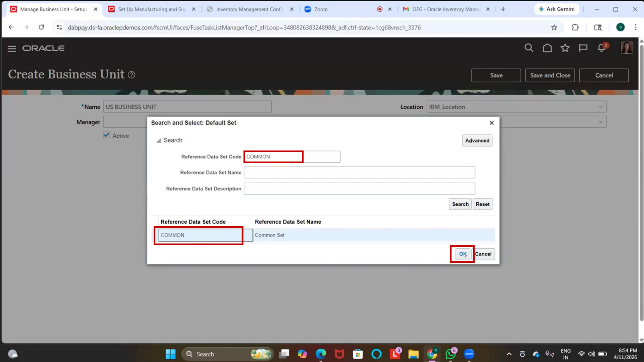
Task: Open Oracle favorites star icon
Action: [x=565, y=48]
